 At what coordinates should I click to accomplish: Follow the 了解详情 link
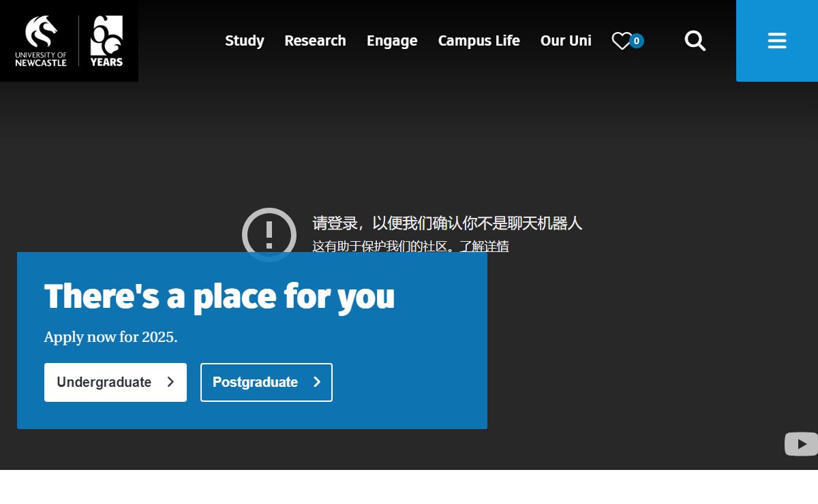[x=484, y=247]
